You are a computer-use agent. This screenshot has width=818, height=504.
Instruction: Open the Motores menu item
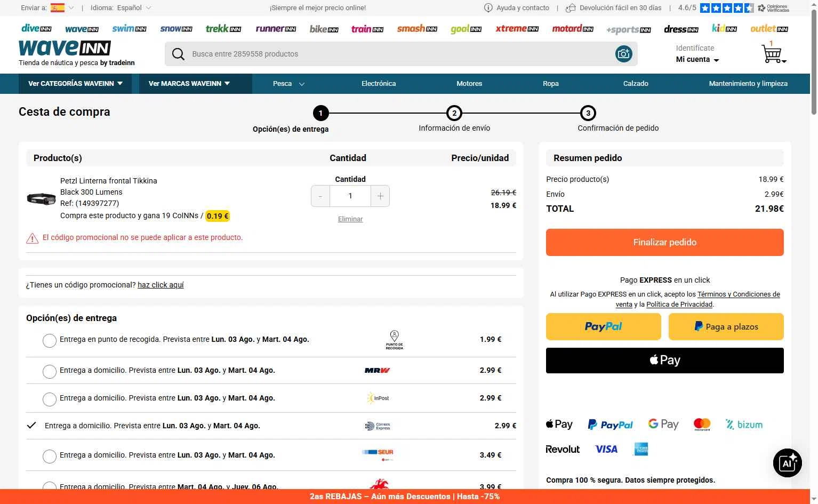469,84
